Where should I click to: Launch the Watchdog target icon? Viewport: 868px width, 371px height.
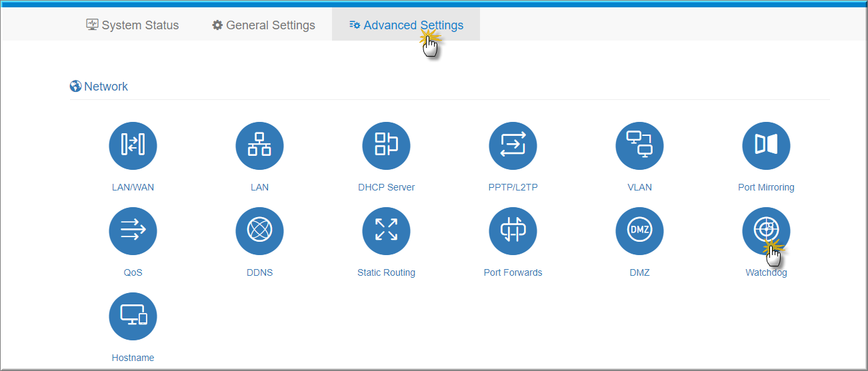766,231
